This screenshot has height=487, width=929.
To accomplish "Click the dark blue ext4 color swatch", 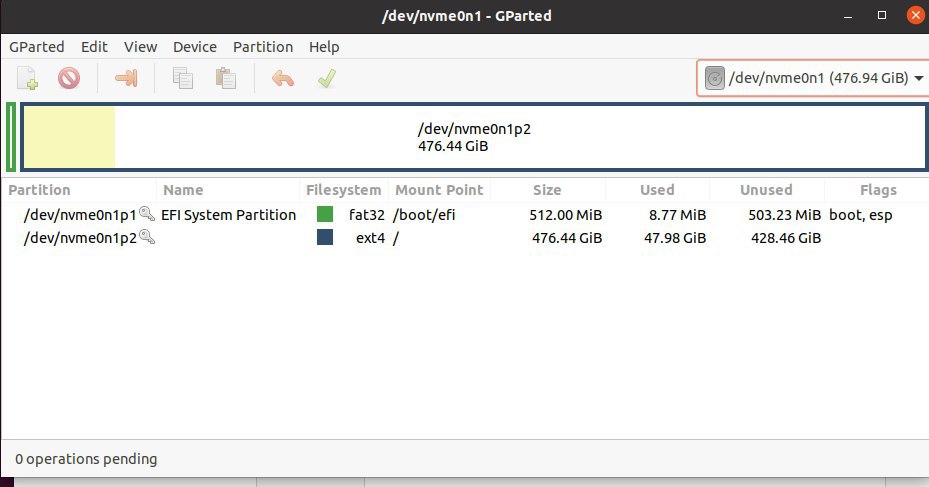I will point(325,238).
